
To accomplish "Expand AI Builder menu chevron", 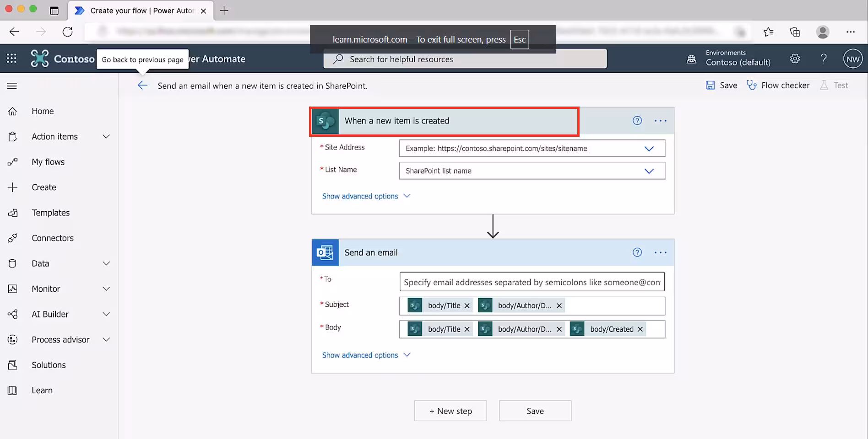I will pos(106,314).
